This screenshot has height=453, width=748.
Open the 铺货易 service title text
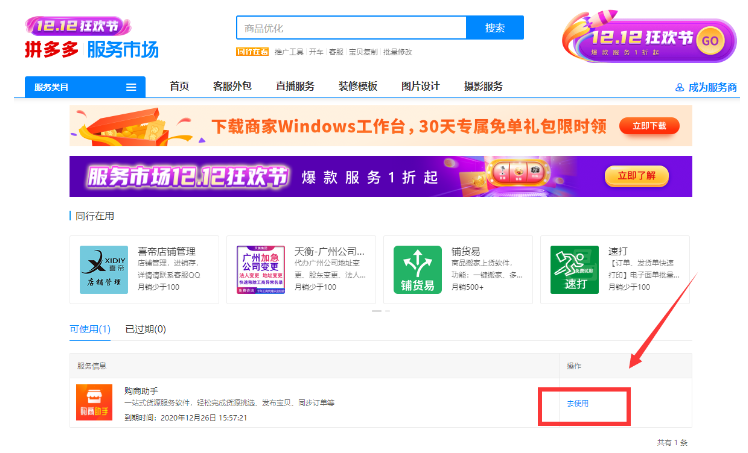tap(466, 251)
